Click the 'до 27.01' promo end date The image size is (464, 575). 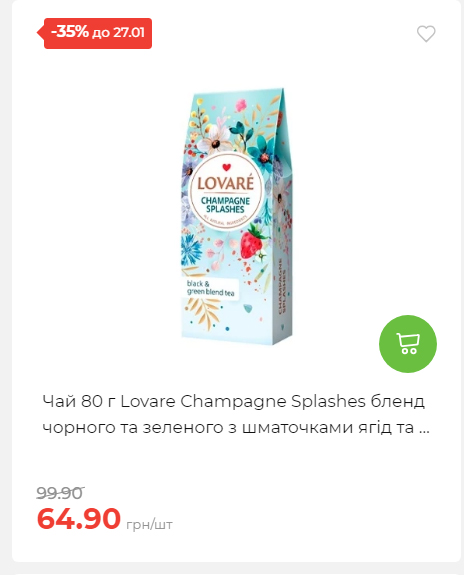click(118, 33)
